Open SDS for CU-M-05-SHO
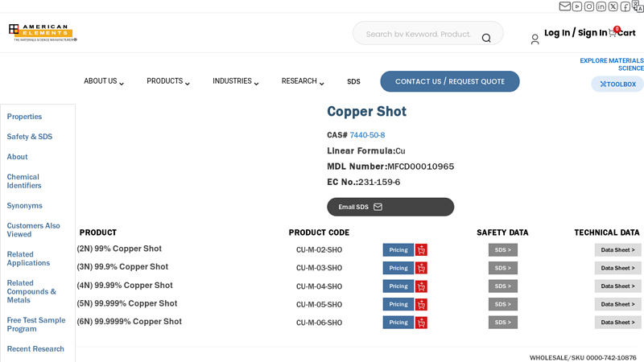644x362 pixels. (x=502, y=304)
